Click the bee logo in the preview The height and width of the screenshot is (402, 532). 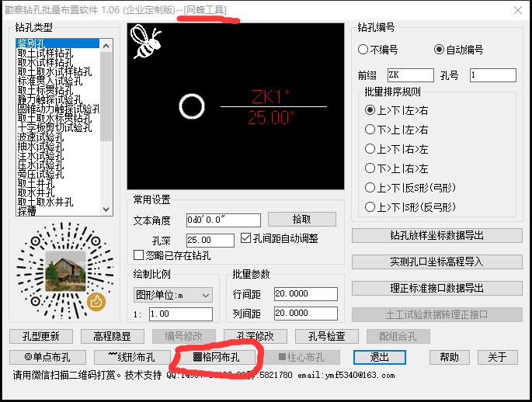click(144, 42)
